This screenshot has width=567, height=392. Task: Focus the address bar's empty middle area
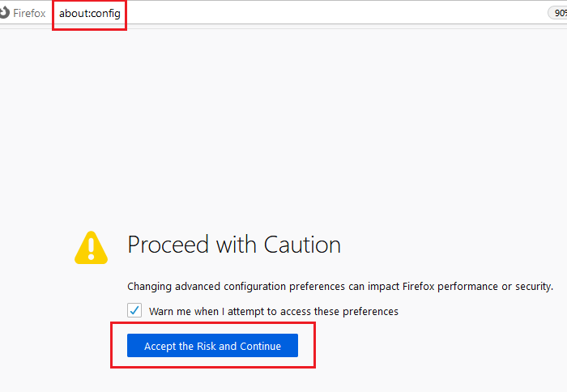[324, 14]
